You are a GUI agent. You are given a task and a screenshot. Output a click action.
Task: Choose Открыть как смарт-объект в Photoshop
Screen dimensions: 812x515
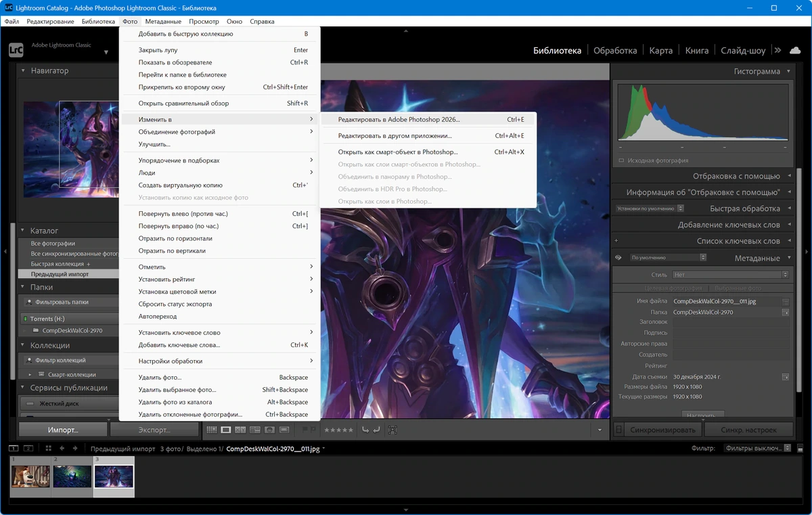point(428,152)
